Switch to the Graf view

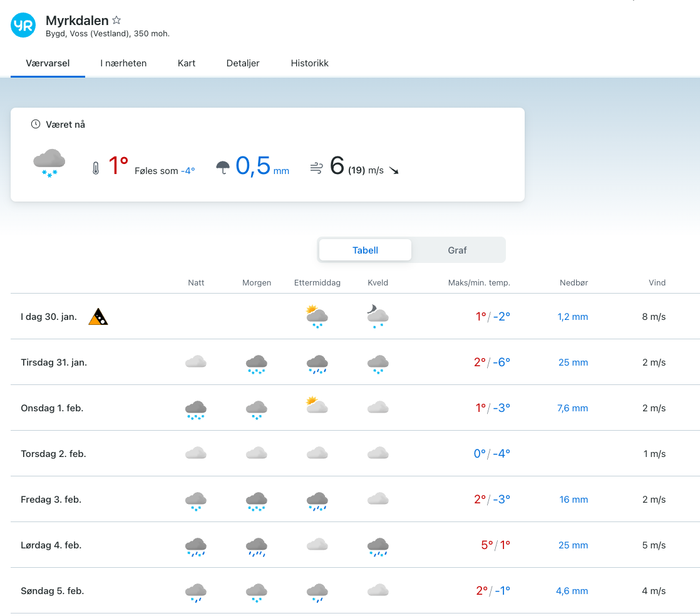[x=457, y=250]
